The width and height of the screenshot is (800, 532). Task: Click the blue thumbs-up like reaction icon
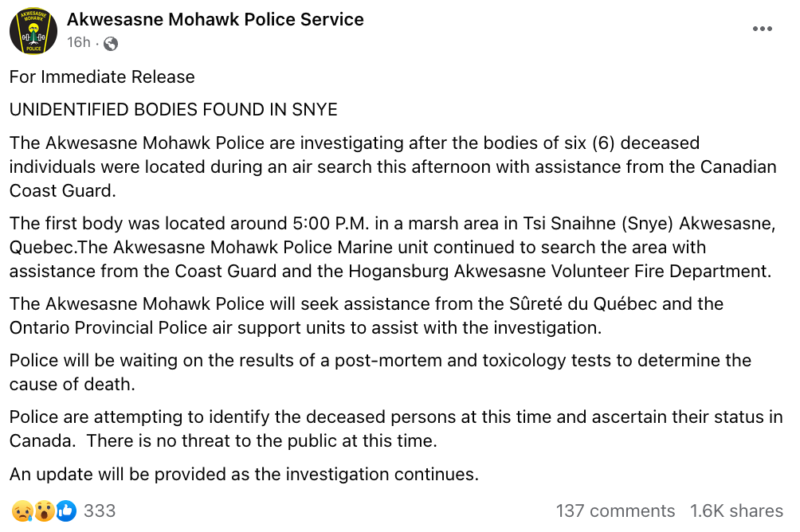pos(66,511)
